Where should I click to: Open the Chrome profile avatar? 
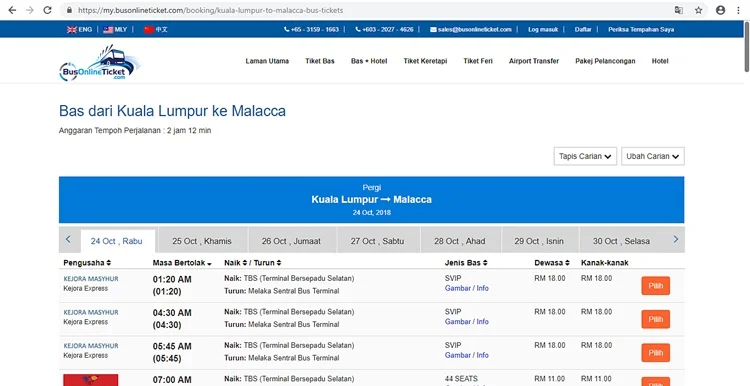click(x=720, y=10)
